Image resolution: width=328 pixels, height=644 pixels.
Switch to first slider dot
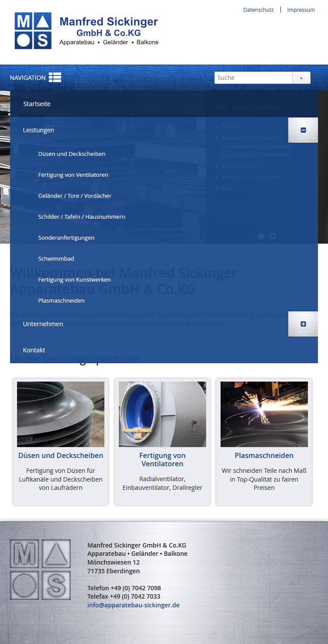point(261,236)
